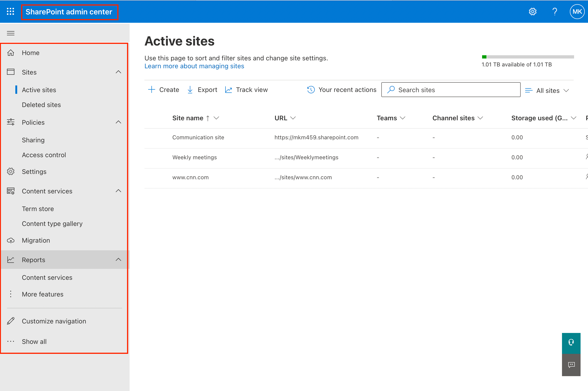Click the Create plus icon

pyautogui.click(x=151, y=90)
